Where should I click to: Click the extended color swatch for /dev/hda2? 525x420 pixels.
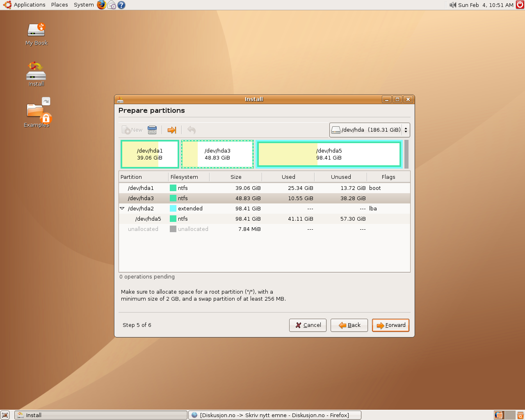173,209
